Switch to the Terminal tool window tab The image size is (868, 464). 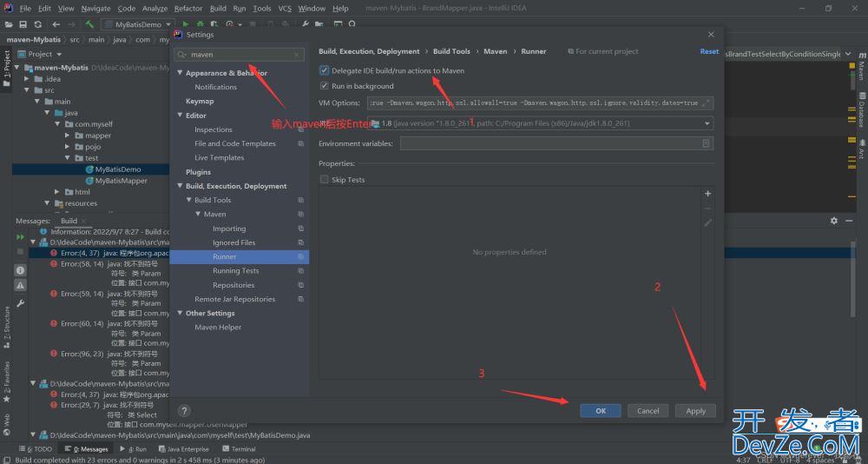(x=239, y=449)
